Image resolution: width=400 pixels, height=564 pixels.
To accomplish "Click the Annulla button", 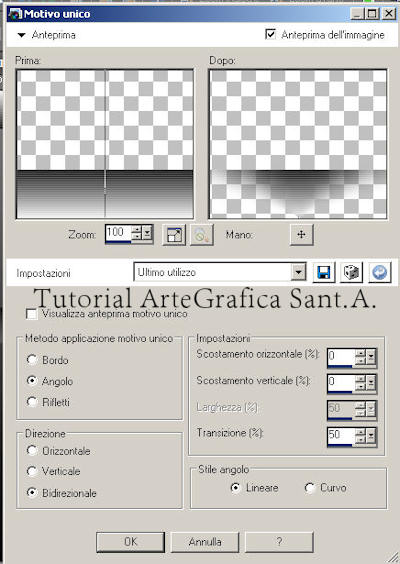I will [205, 542].
